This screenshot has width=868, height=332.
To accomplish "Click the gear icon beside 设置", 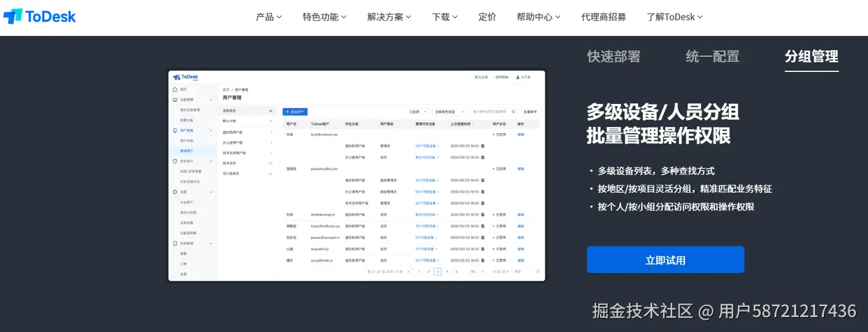I will (x=175, y=192).
